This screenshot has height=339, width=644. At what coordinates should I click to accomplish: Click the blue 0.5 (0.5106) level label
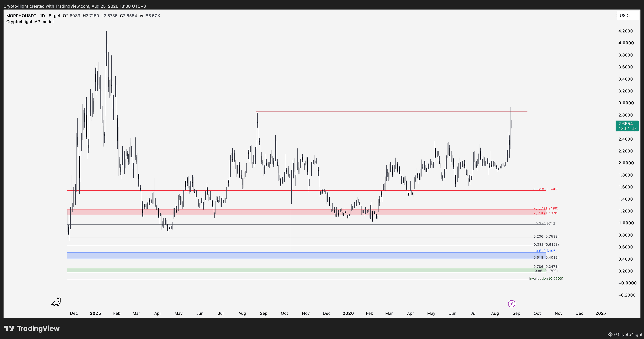pos(546,251)
